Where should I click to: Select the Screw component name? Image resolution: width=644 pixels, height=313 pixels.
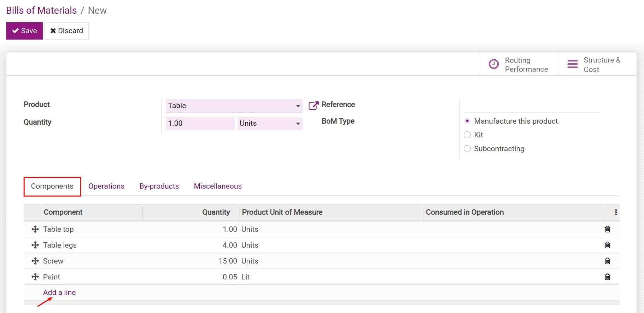(x=53, y=261)
